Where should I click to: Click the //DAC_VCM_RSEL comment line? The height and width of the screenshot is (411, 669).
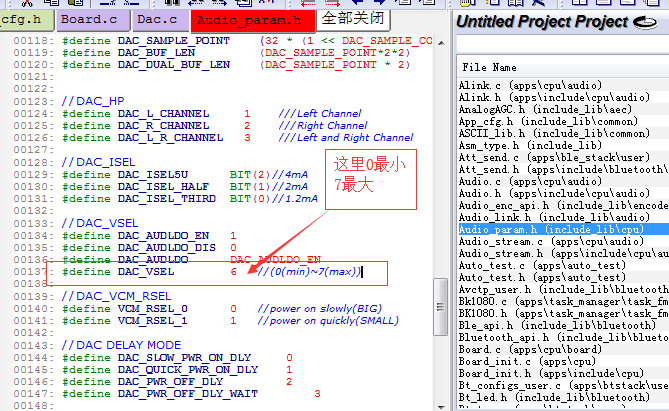116,296
